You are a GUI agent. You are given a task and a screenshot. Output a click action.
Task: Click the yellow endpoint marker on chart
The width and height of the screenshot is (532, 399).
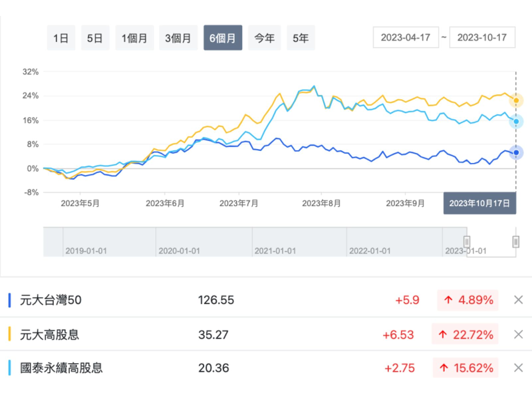(x=516, y=101)
